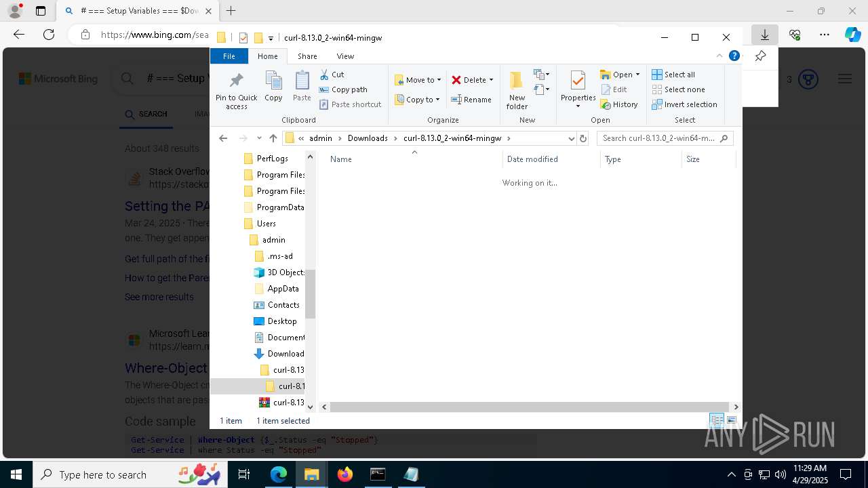Click Select all
Screen dimensions: 868x488
pos(673,75)
